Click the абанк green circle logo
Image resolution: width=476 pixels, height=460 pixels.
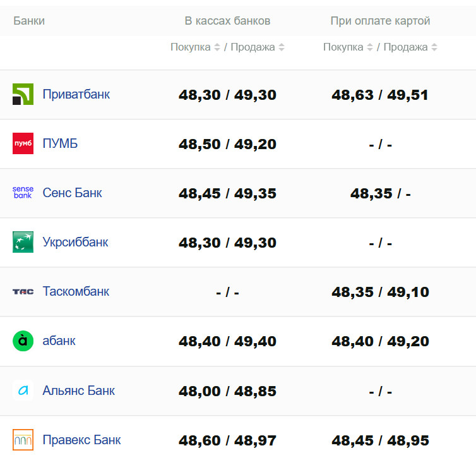(x=23, y=341)
